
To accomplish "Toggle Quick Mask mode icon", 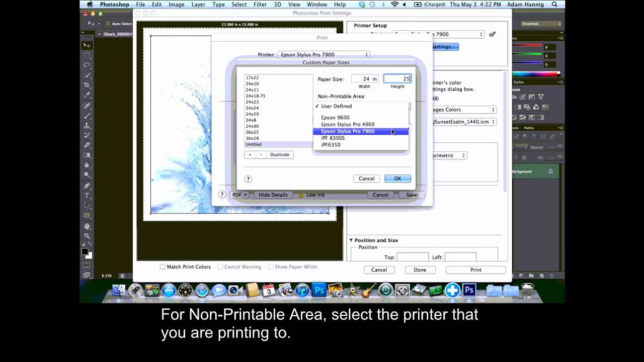I will tap(87, 265).
